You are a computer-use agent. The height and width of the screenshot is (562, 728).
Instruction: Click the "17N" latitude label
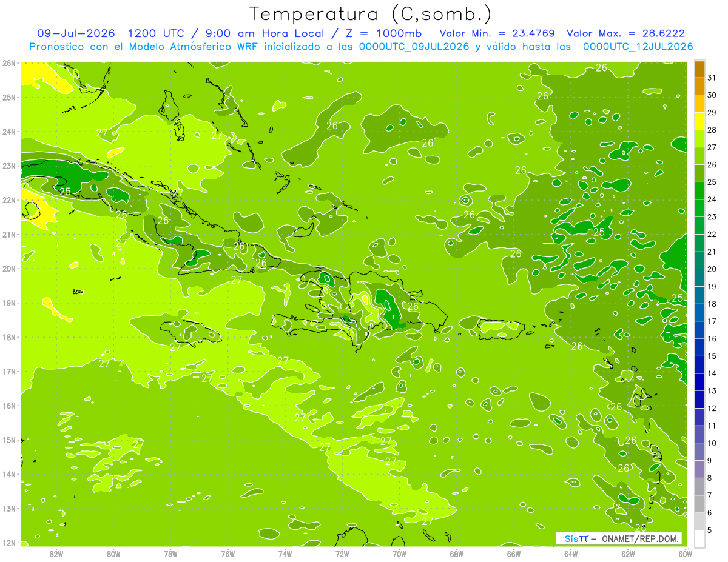coord(8,371)
